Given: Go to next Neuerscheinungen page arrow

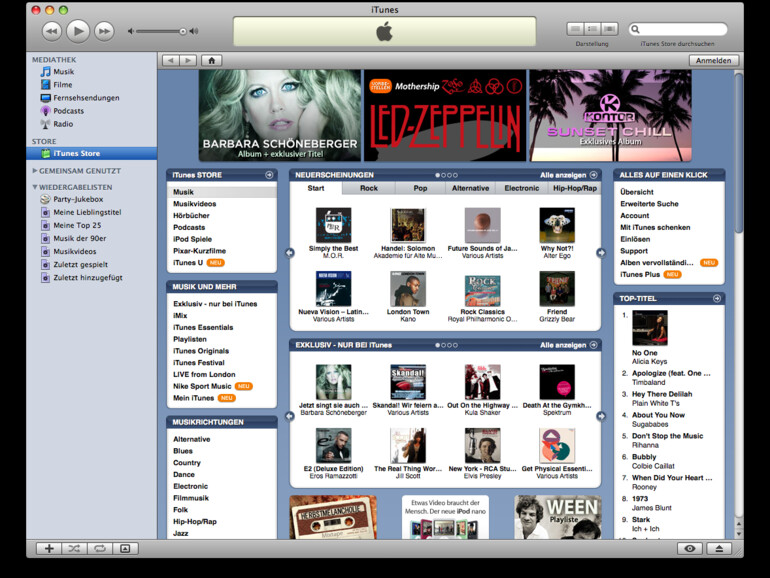Looking at the screenshot, I should coord(601,252).
